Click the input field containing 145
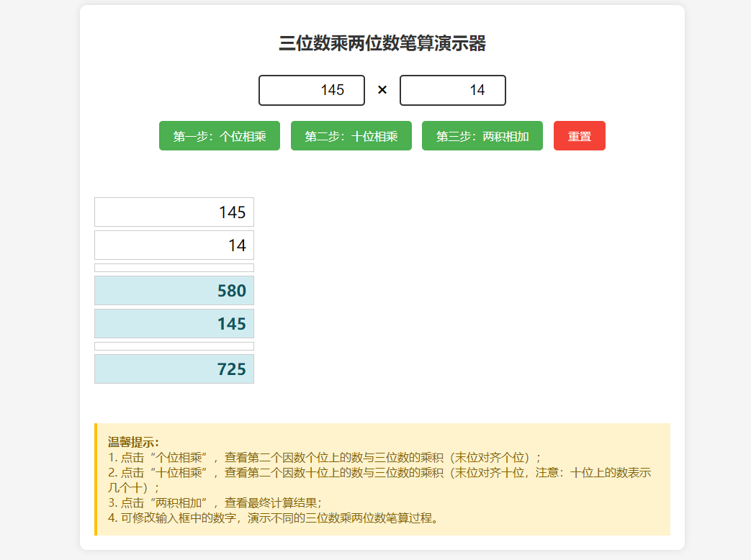Image resolution: width=751 pixels, height=560 pixels. (311, 90)
